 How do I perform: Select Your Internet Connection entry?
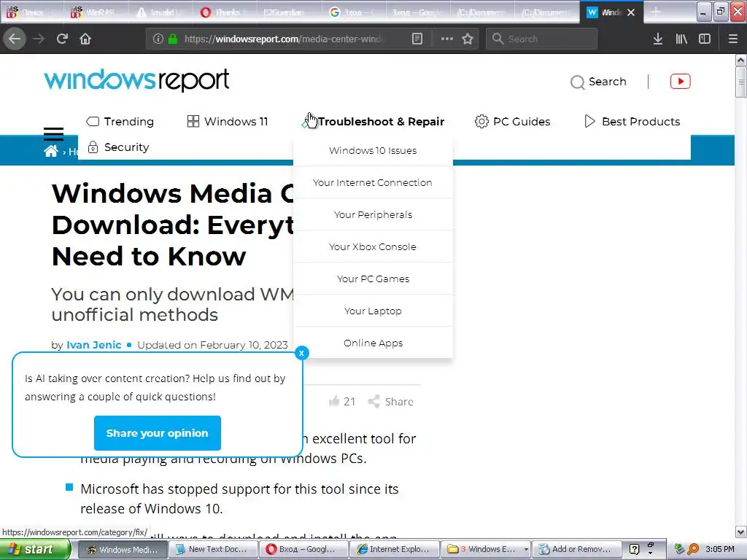pos(373,182)
